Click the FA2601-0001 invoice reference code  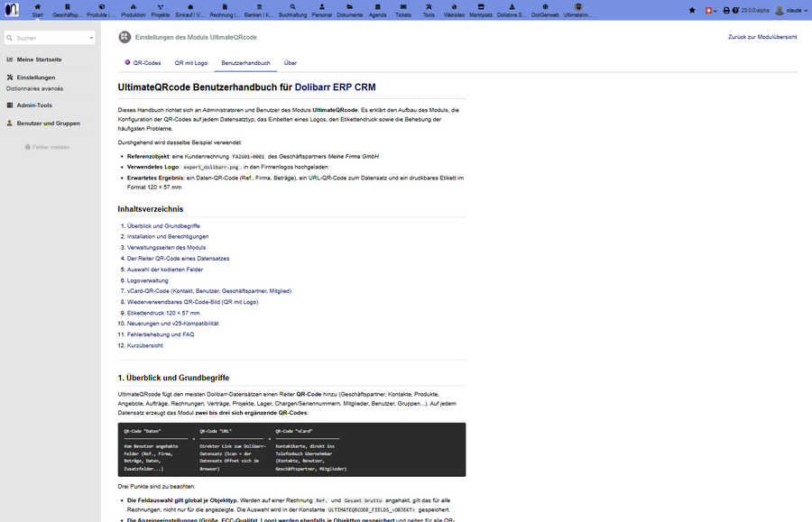(248, 156)
